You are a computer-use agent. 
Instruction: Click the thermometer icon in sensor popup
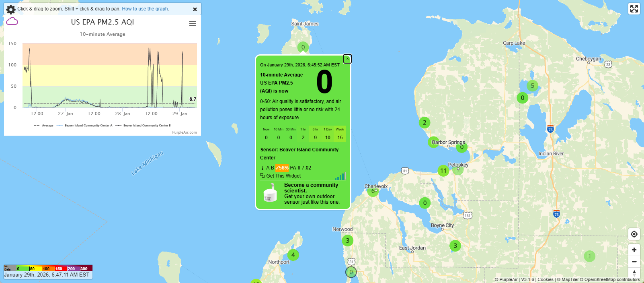[x=263, y=168]
